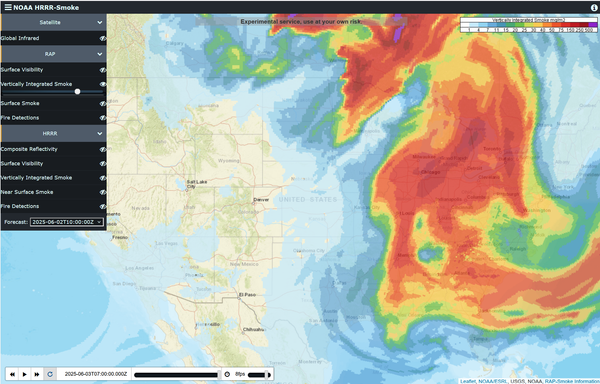Image resolution: width=600 pixels, height=384 pixels.
Task: Open the RAP-Smoke Information link
Action: 572,381
